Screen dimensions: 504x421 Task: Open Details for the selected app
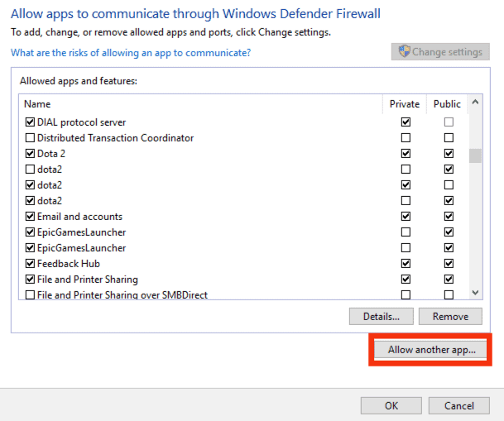coord(382,316)
